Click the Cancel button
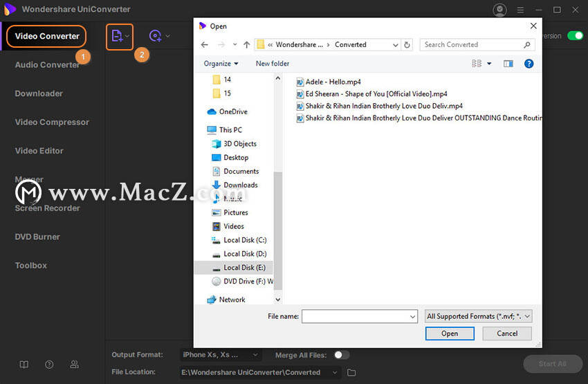The image size is (588, 384). pyautogui.click(x=507, y=333)
